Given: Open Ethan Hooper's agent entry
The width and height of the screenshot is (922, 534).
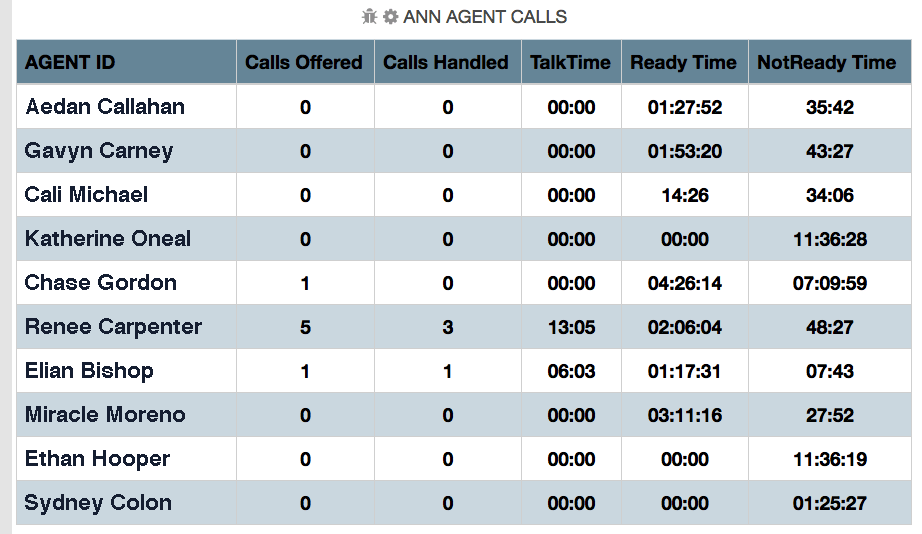Looking at the screenshot, I should [97, 459].
